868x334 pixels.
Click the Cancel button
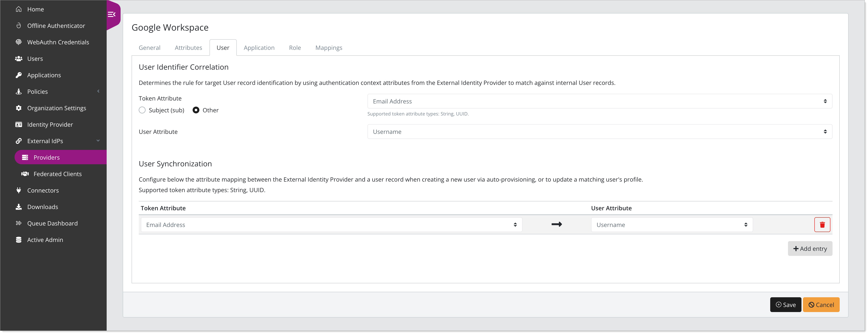coord(821,305)
